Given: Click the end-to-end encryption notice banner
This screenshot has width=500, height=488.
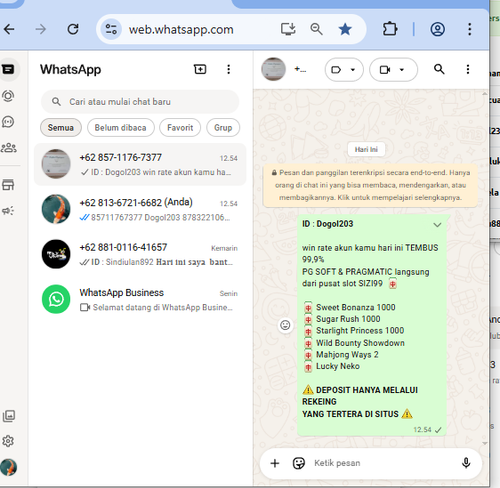Looking at the screenshot, I should tap(370, 185).
